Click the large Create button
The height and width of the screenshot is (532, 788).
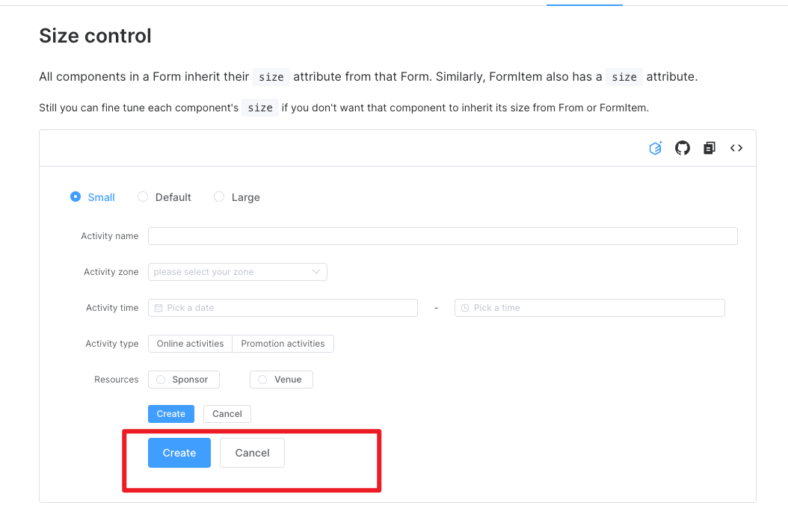tap(179, 453)
